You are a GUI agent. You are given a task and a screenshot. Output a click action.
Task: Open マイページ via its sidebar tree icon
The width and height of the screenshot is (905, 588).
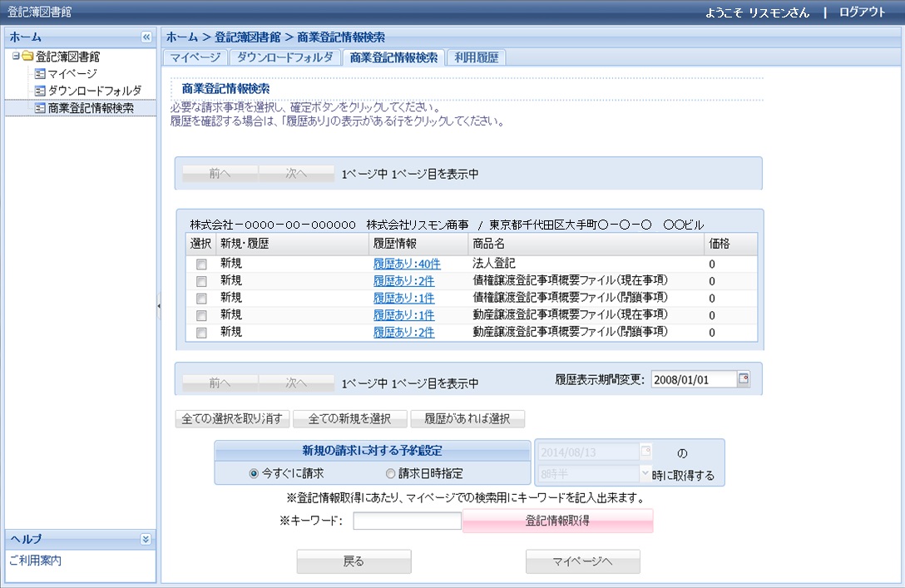42,74
